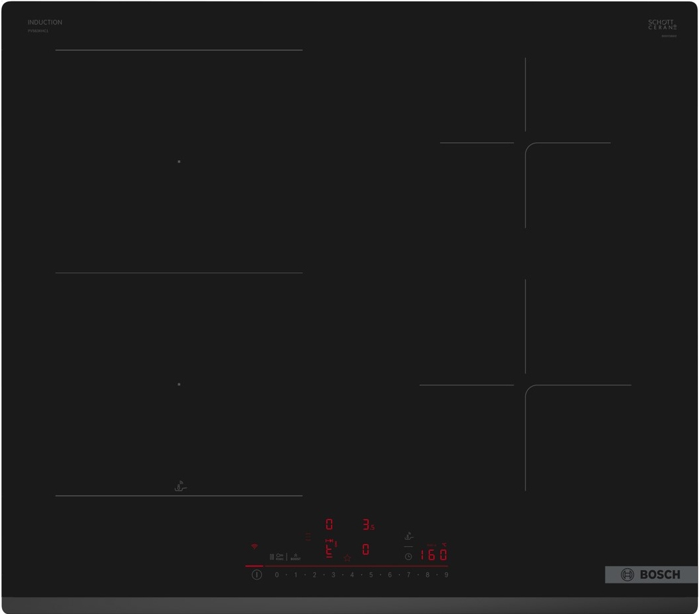Tap the frying sensor pan icon above timer
The image size is (700, 614).
point(409,536)
